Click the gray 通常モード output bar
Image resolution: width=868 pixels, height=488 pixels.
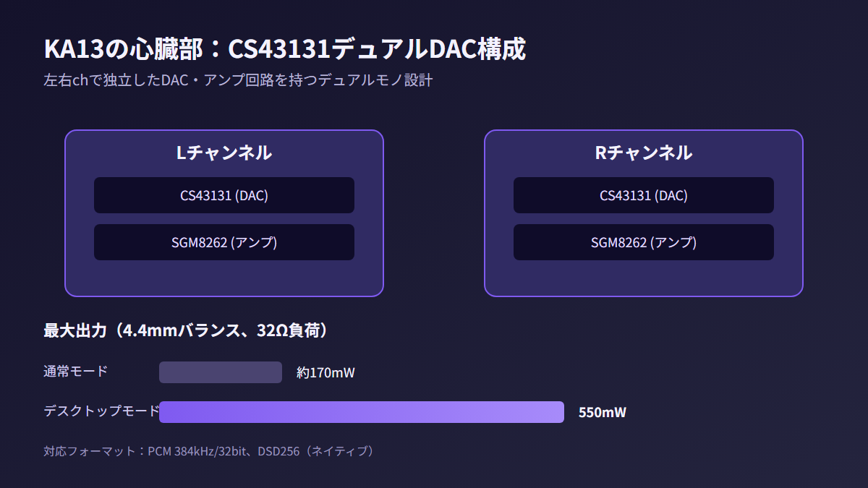(221, 372)
